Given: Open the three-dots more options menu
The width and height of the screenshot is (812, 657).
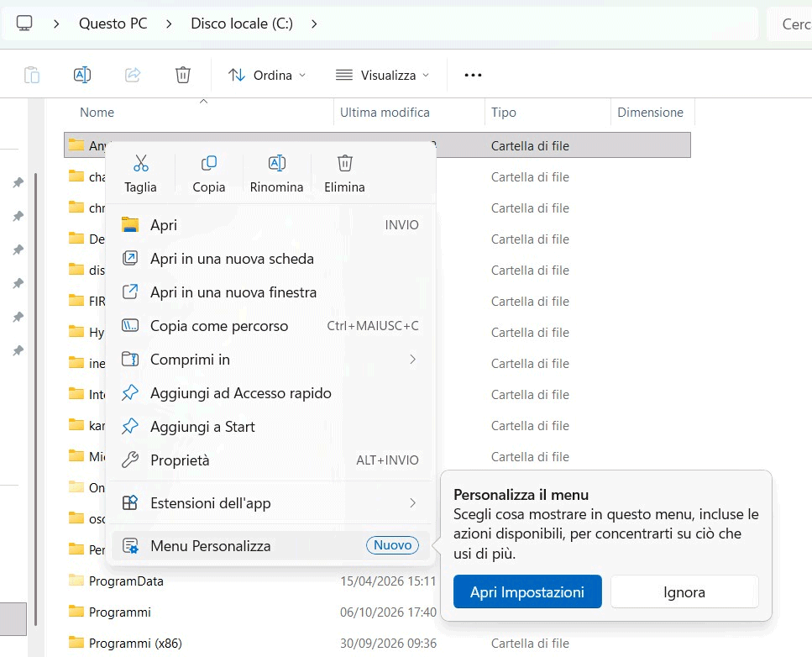Looking at the screenshot, I should coord(473,75).
